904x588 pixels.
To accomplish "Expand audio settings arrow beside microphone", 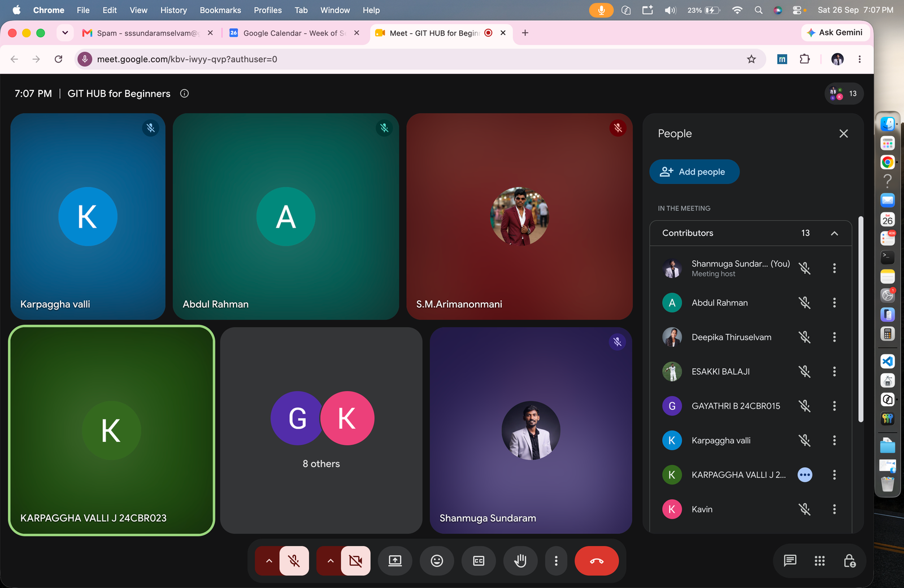I will pos(269,561).
